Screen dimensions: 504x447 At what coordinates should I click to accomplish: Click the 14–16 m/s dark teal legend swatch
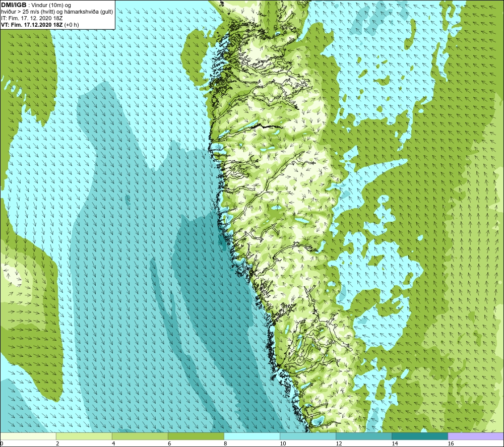click(x=420, y=436)
